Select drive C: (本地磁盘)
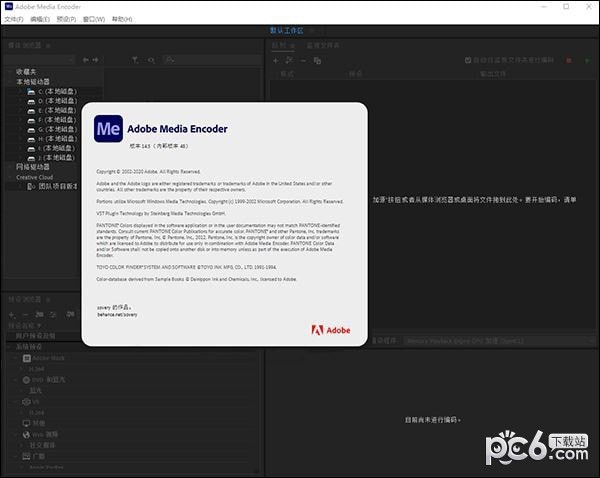 pyautogui.click(x=57, y=91)
